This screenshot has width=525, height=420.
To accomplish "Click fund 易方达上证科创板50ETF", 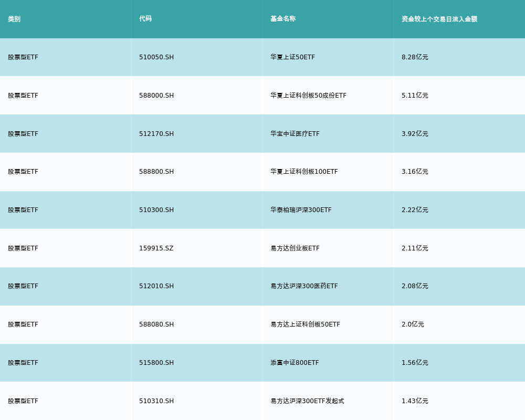I will 306,324.
